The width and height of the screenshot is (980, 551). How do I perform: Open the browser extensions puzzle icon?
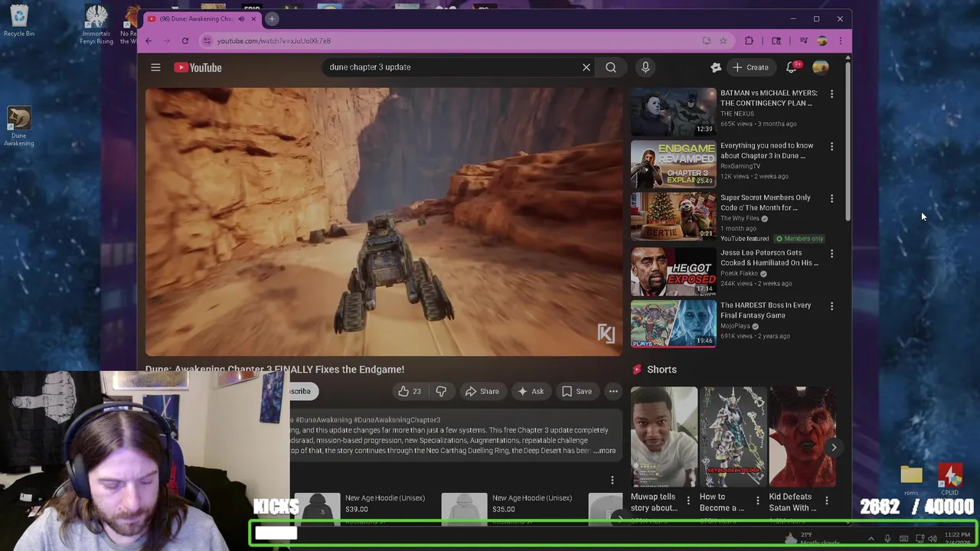pyautogui.click(x=750, y=41)
